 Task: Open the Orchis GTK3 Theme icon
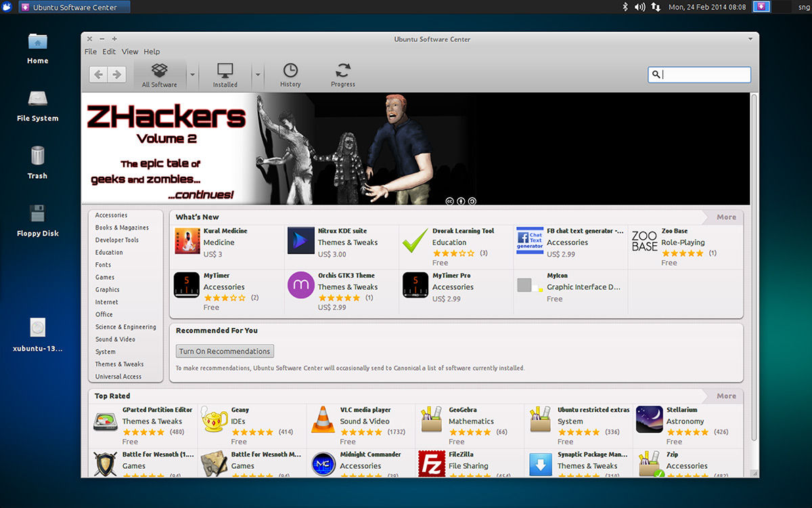300,285
